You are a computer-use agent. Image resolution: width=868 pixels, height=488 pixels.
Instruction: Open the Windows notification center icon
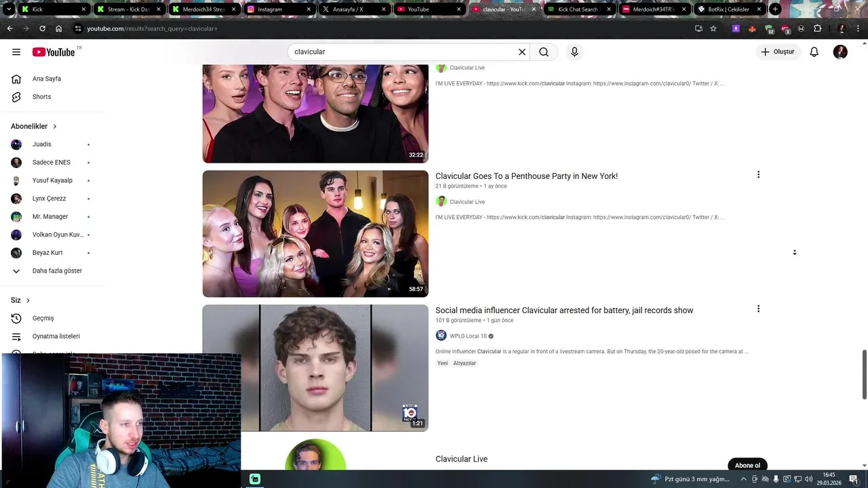(854, 479)
